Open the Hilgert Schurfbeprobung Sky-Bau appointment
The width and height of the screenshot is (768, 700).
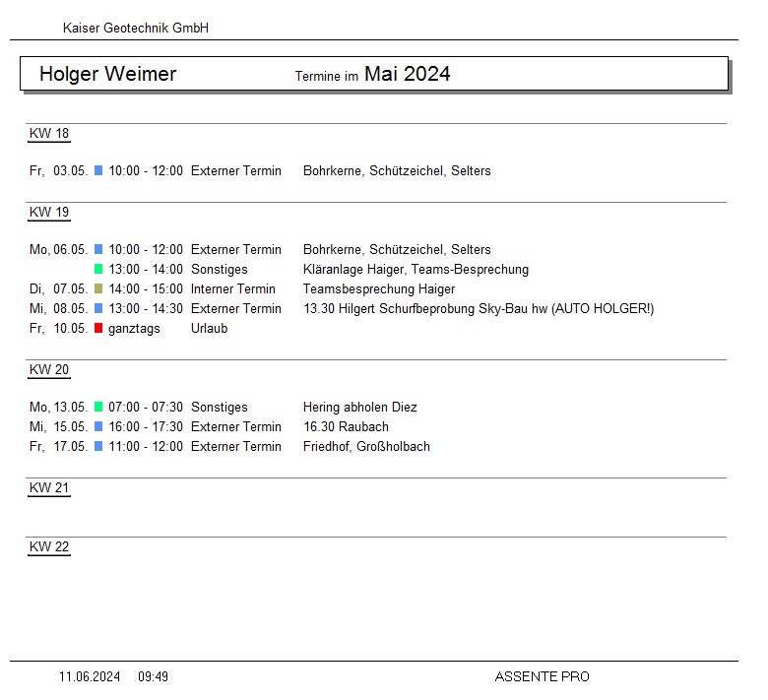(x=478, y=309)
